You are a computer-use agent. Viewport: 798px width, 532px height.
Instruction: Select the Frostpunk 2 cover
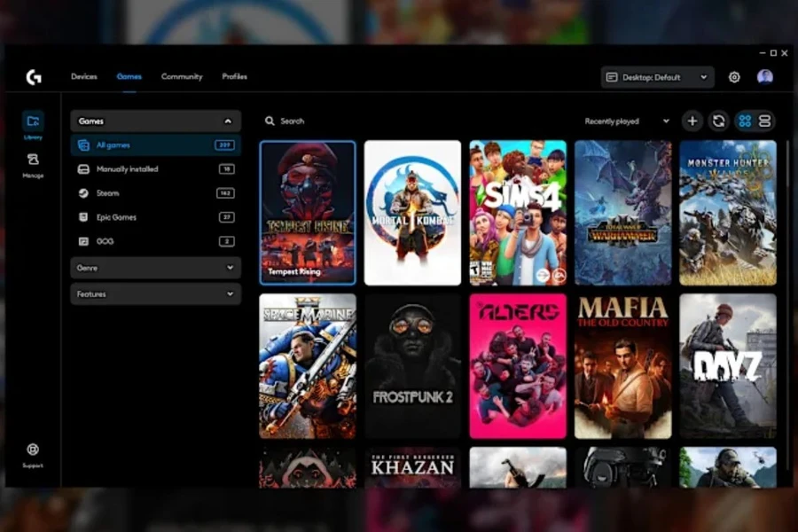point(412,366)
